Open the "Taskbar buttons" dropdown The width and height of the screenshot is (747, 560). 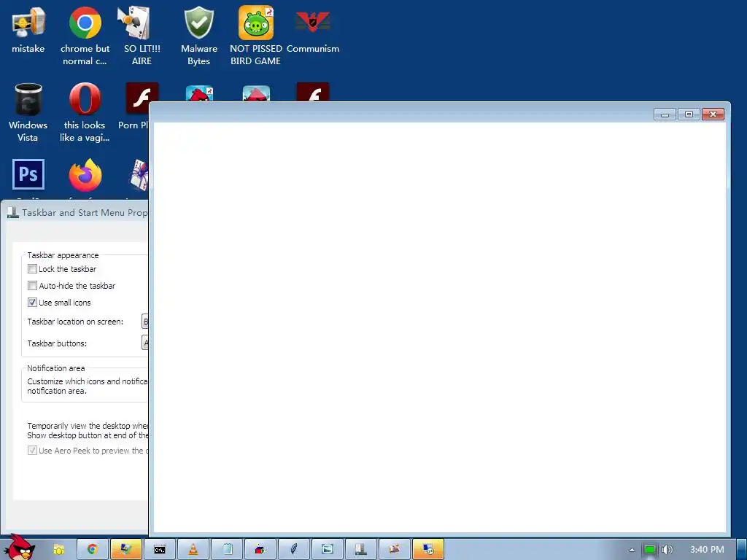[x=145, y=343]
